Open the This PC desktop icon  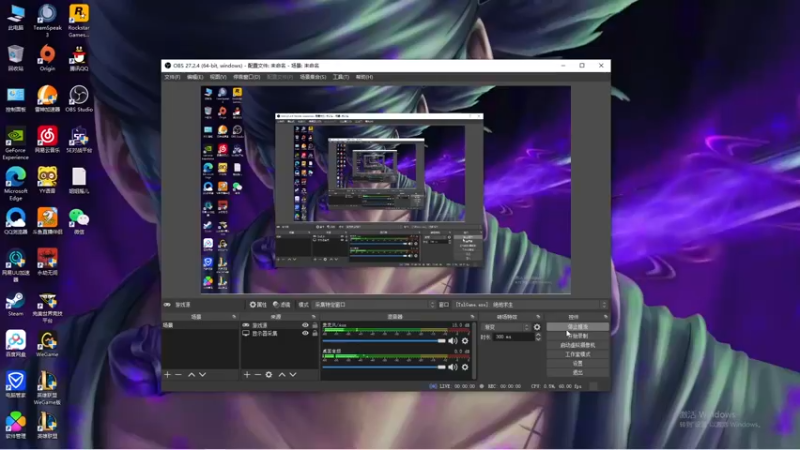coord(16,17)
